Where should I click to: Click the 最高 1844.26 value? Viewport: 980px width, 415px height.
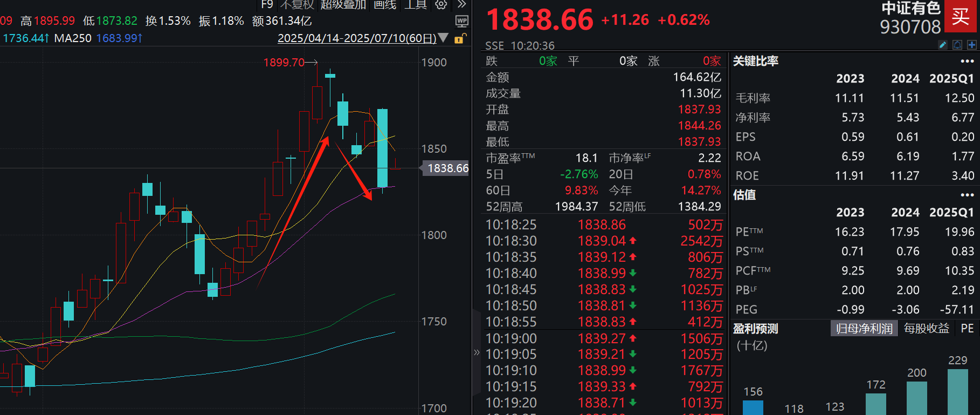[x=699, y=126]
